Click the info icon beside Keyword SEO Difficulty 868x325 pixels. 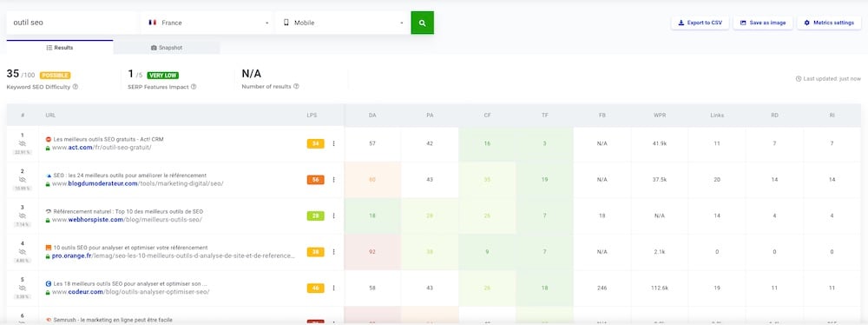[x=76, y=87]
